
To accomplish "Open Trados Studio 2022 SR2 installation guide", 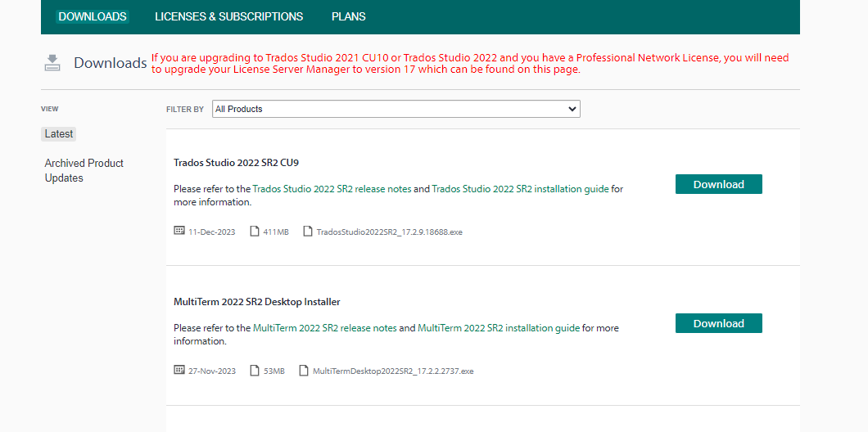I will click(520, 189).
